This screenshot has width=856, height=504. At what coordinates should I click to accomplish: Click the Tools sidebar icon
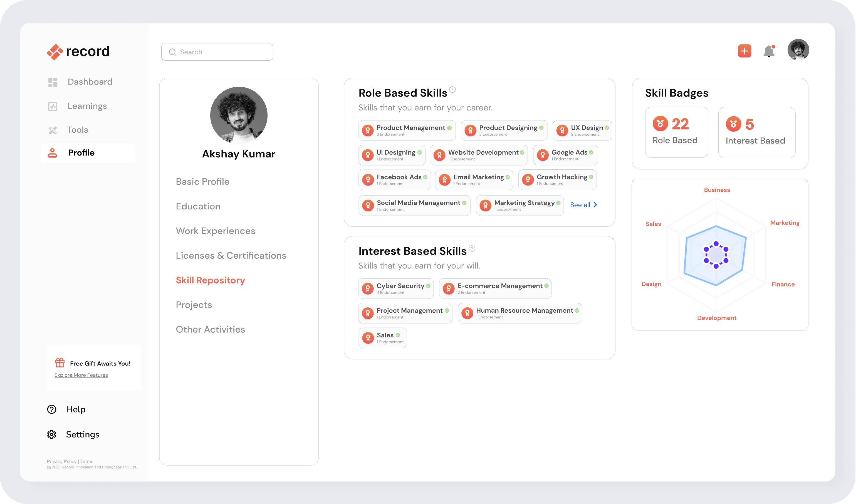tap(53, 130)
